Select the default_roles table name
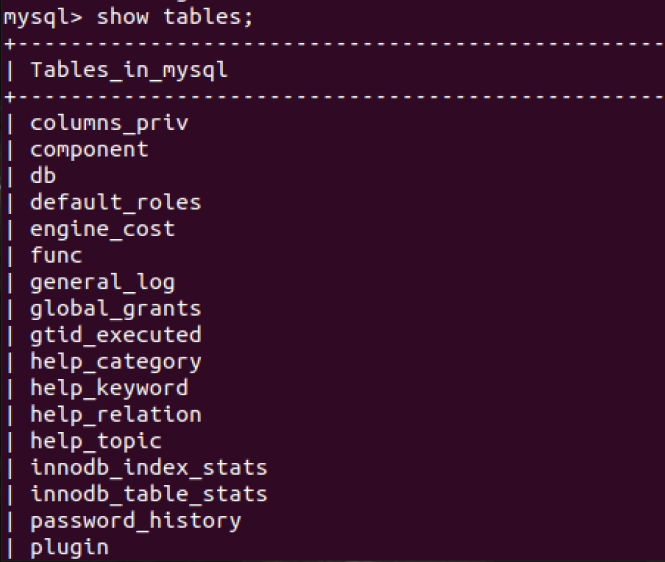665x562 pixels. point(115,202)
